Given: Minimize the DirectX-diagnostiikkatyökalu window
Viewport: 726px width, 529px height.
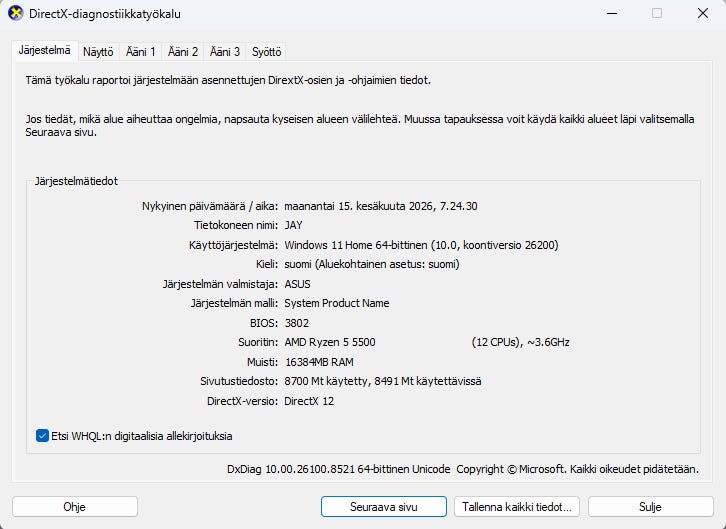Looking at the screenshot, I should coord(612,13).
